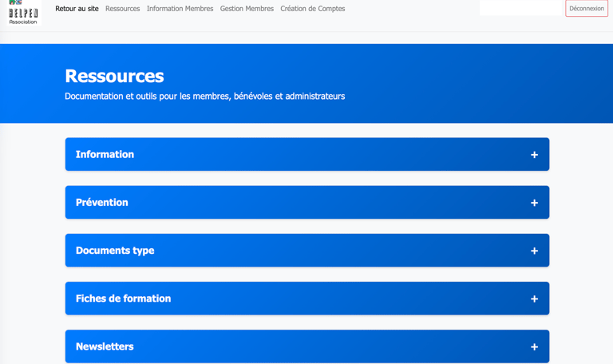Click the Documentation et outils subtitle text
Image resolution: width=613 pixels, height=364 pixels.
(x=205, y=96)
